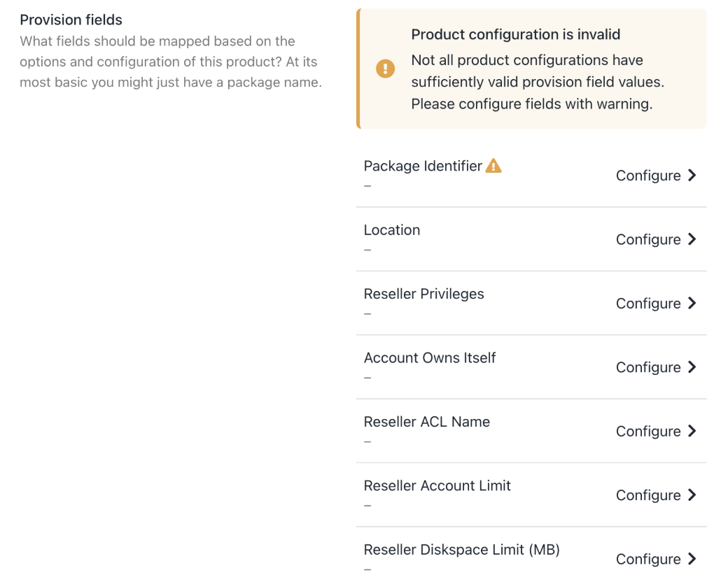Configure Reseller Diskspace Limit (MB) field
Image resolution: width=728 pixels, height=582 pixels.
(648, 559)
